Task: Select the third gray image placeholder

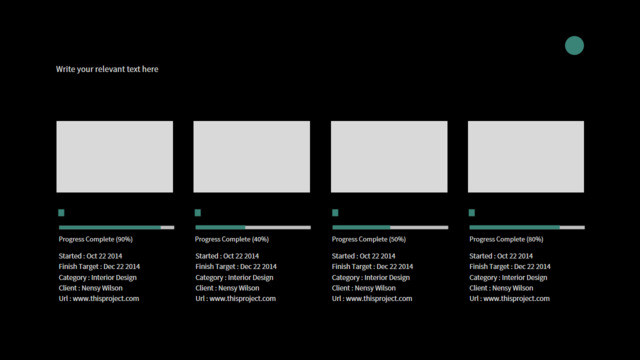Action: pyautogui.click(x=389, y=157)
